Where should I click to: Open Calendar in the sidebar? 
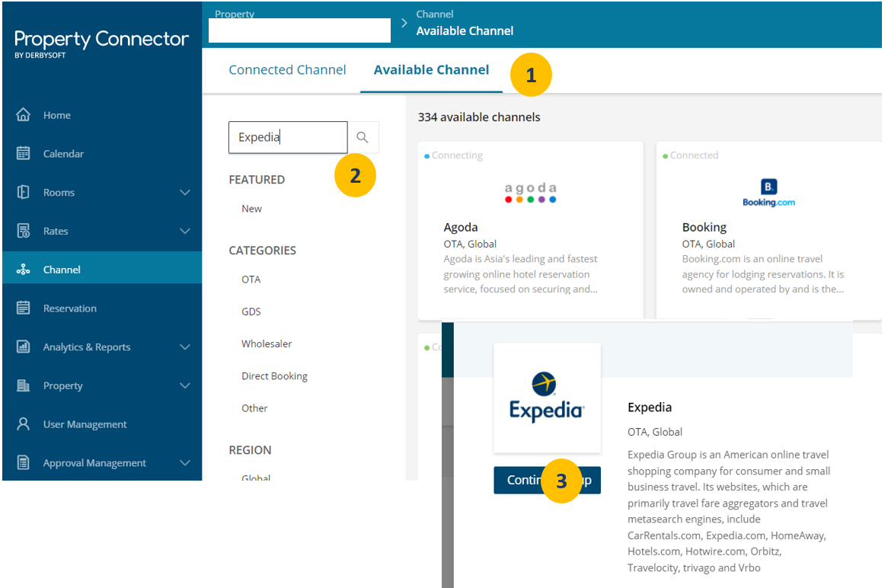pyautogui.click(x=102, y=154)
